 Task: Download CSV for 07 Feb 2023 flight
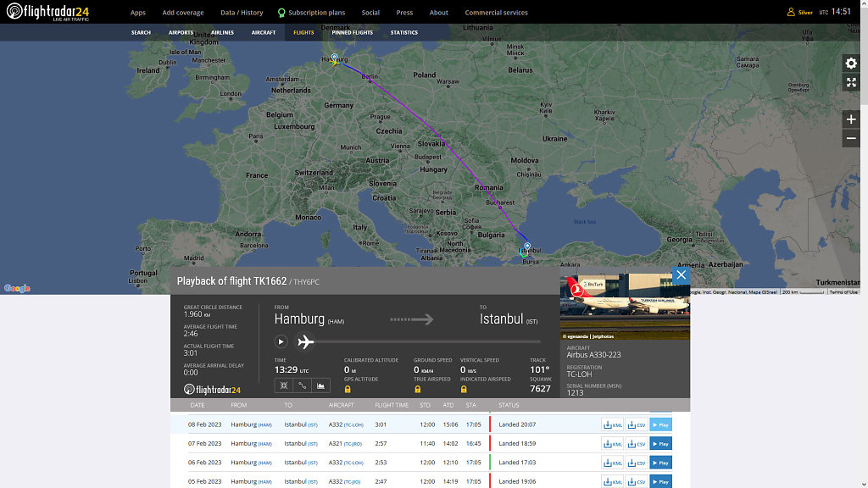click(x=637, y=444)
